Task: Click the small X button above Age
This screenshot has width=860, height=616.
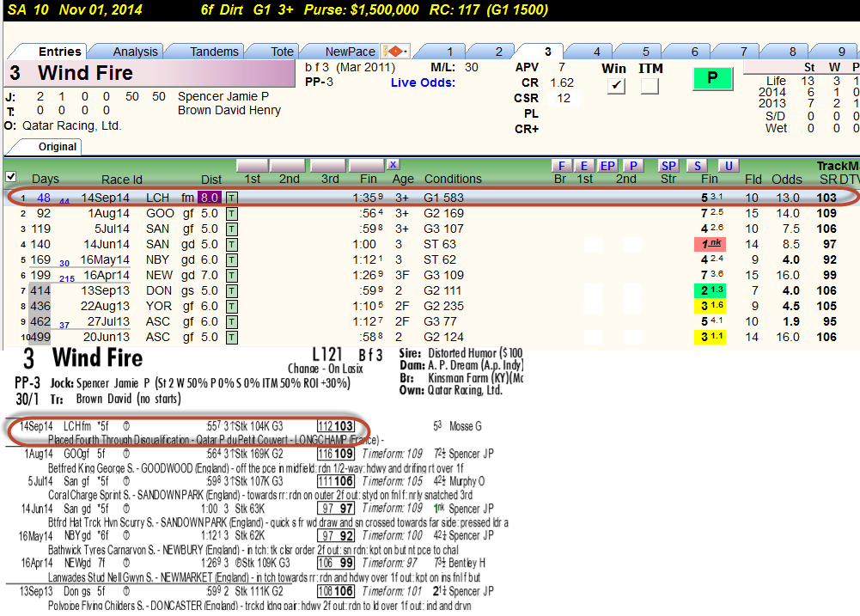Action: (393, 165)
